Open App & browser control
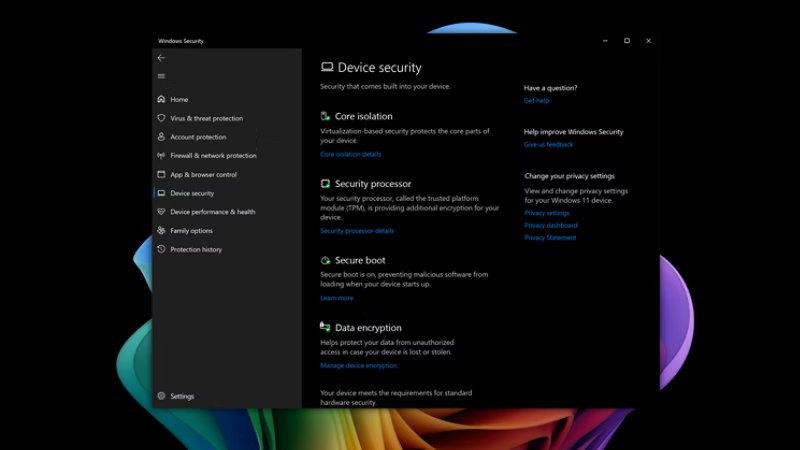 (x=204, y=174)
